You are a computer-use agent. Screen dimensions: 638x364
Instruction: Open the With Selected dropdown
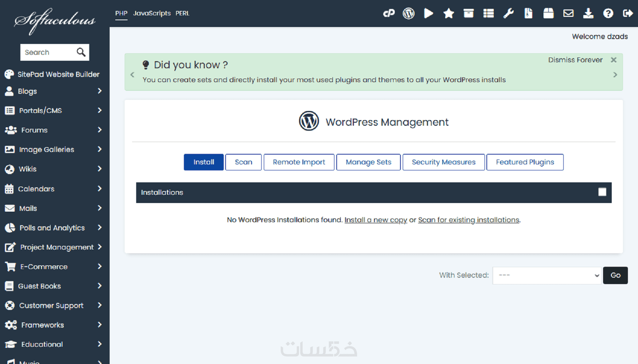547,275
